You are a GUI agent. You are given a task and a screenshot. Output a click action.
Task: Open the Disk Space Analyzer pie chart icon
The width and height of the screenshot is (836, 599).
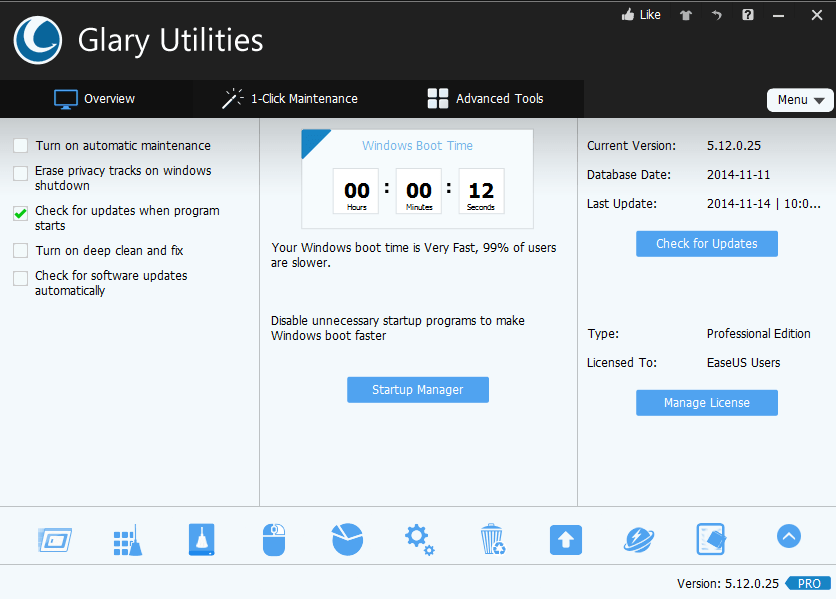347,540
